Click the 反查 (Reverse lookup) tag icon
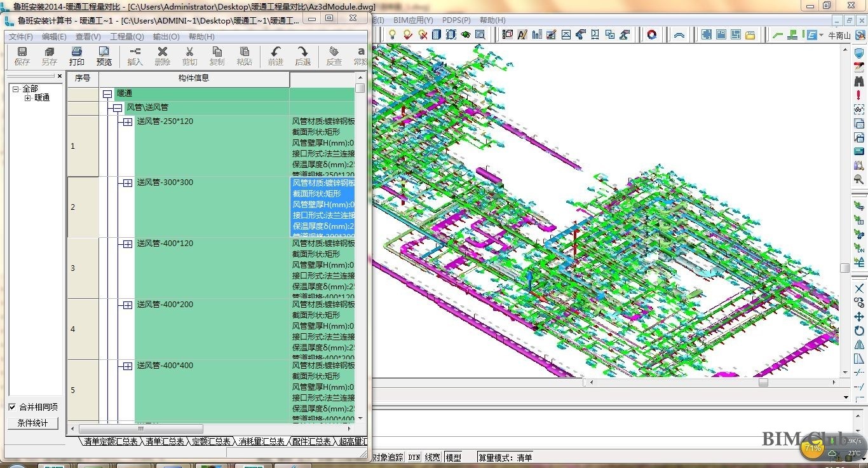 click(334, 52)
